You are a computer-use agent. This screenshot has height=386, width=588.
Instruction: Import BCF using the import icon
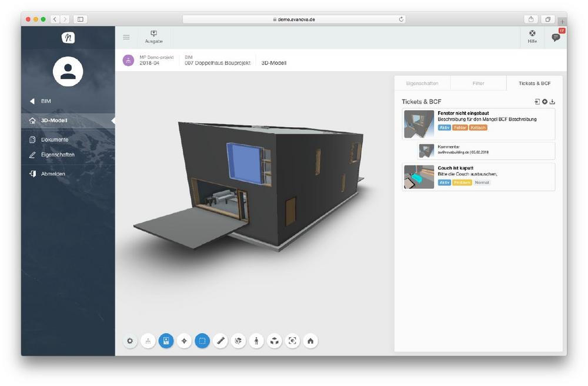click(537, 102)
